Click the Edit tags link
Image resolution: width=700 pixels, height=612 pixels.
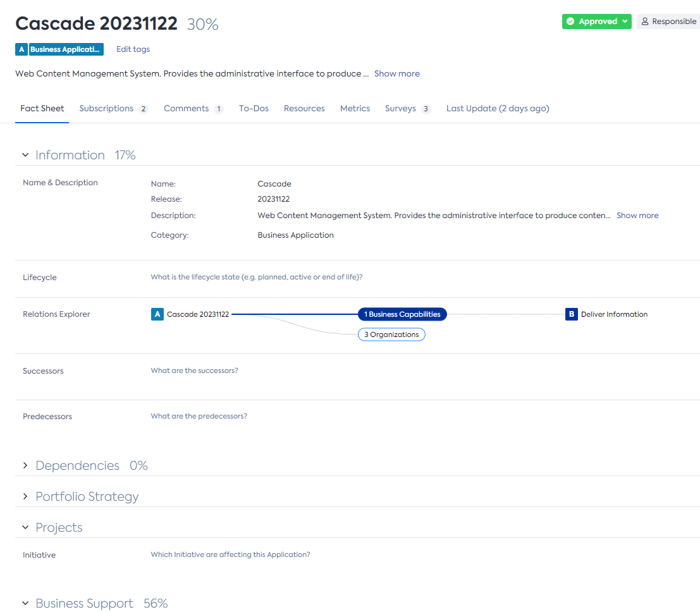[133, 49]
